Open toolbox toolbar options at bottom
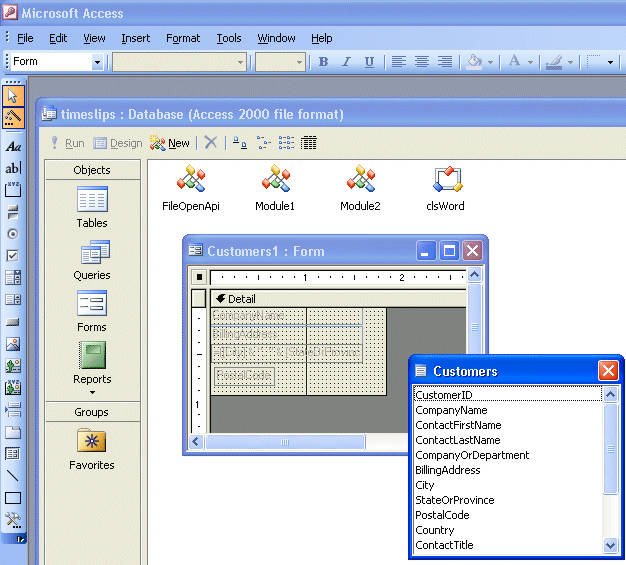Viewport: 626px width, 565px height. point(20,539)
